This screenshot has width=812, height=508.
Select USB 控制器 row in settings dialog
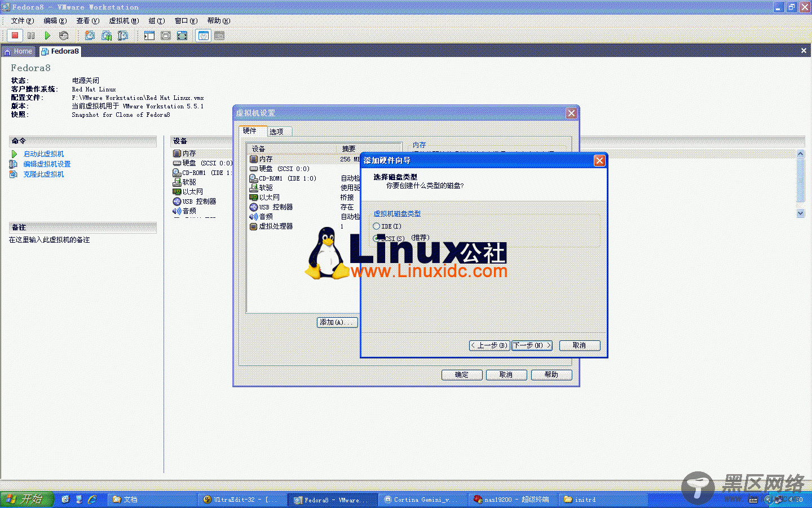[x=304, y=207]
